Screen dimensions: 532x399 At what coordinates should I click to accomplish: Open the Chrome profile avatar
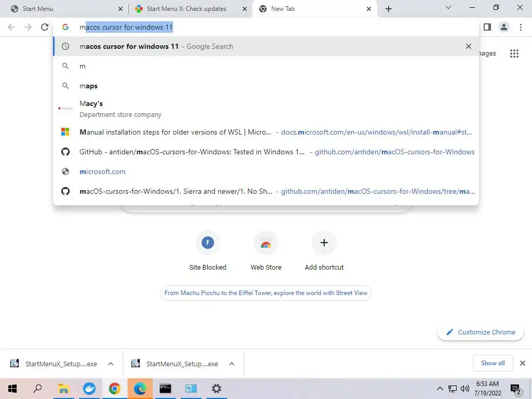click(x=504, y=27)
